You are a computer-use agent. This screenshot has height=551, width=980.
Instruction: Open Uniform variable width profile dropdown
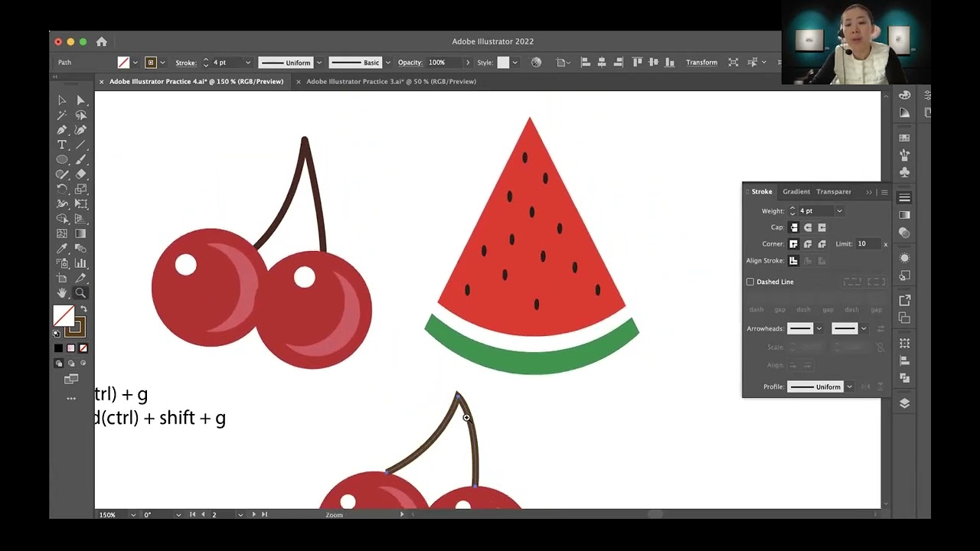pos(319,63)
